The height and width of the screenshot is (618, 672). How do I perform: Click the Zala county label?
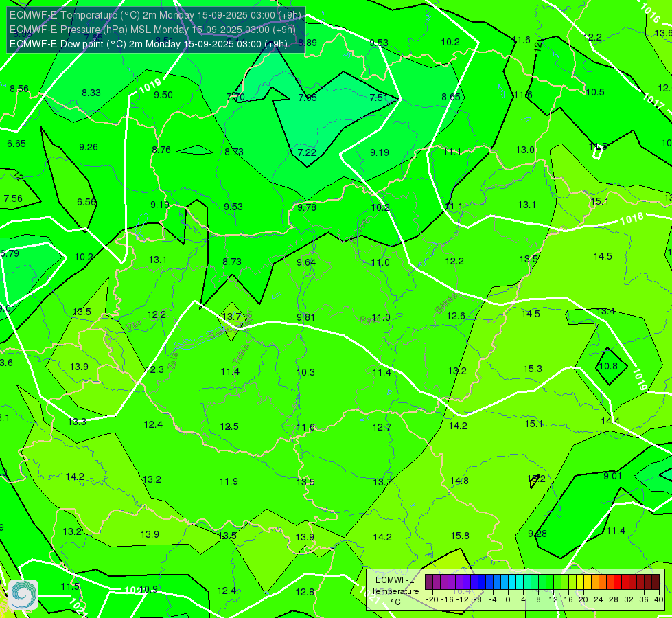(173, 360)
